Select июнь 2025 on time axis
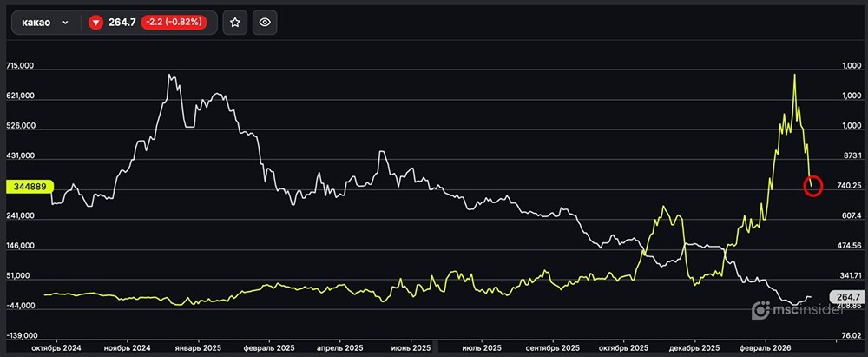The width and height of the screenshot is (868, 357). click(409, 347)
